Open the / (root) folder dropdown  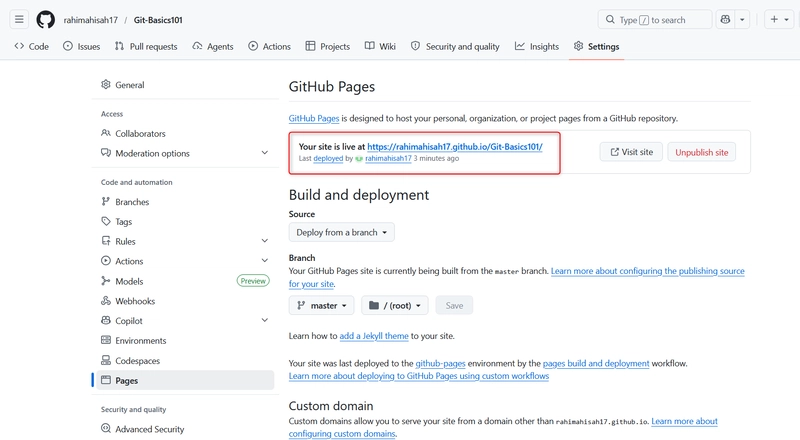395,305
